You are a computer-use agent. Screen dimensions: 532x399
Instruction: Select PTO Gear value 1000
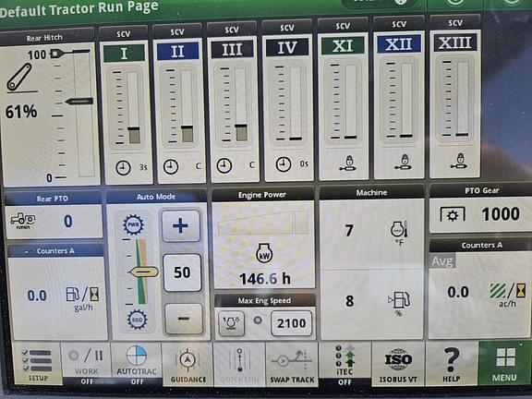pos(501,213)
